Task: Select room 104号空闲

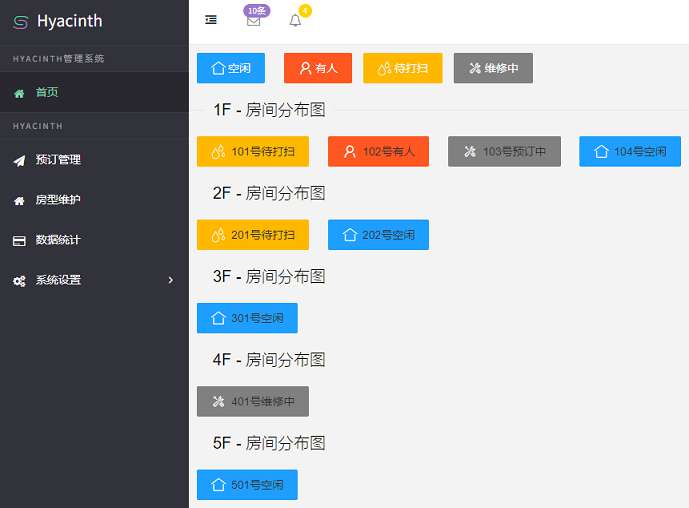Action: (630, 152)
